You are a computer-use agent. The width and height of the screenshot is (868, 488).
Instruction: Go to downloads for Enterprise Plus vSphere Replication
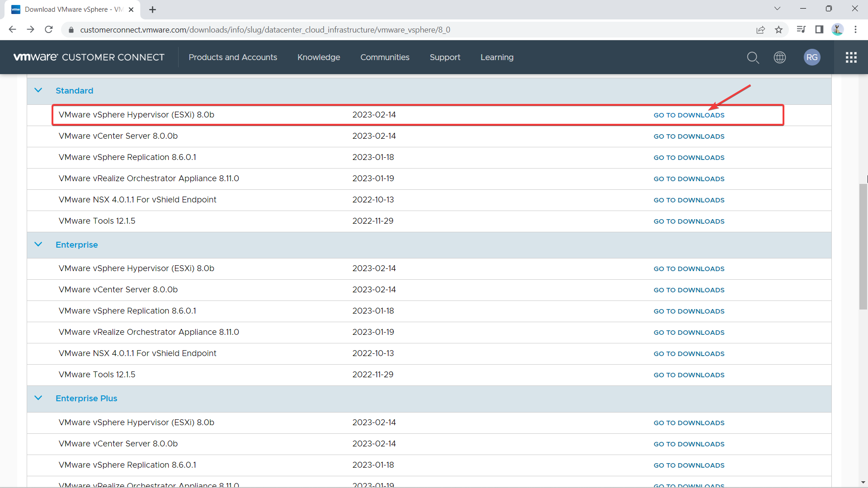click(689, 465)
